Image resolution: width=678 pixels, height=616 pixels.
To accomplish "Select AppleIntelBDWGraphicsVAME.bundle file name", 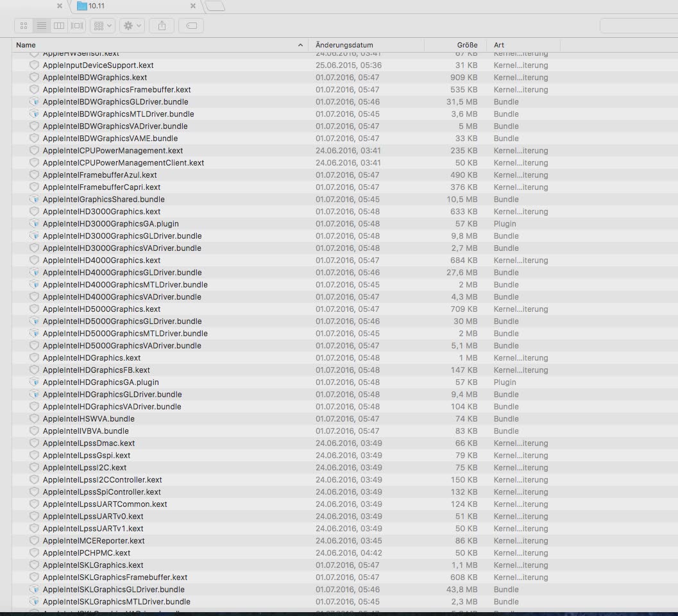I will pyautogui.click(x=110, y=139).
